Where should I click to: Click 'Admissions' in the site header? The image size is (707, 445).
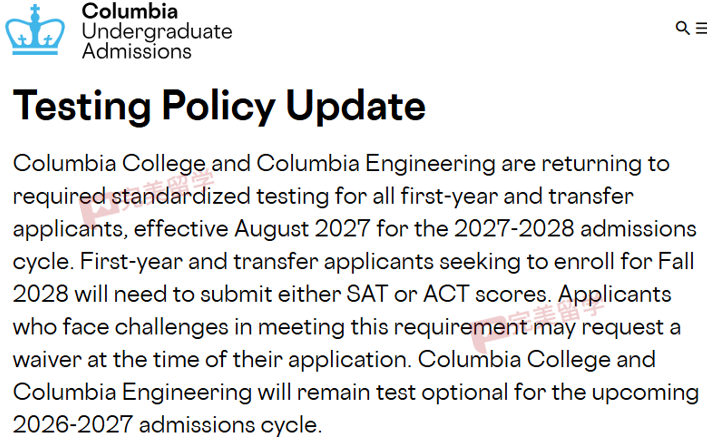point(137,51)
